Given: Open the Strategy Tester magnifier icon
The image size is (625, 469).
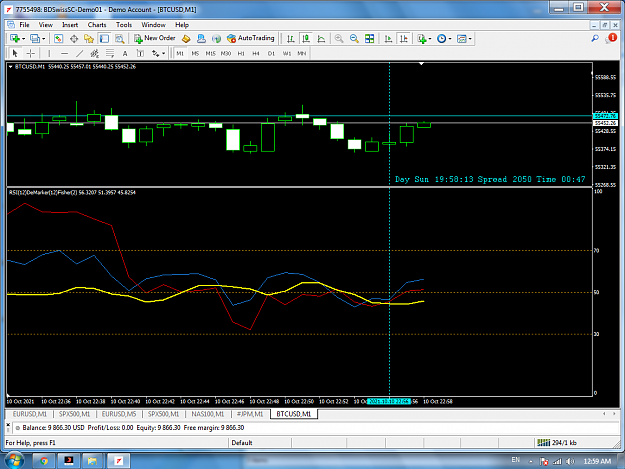Looking at the screenshot, I should click(x=119, y=39).
